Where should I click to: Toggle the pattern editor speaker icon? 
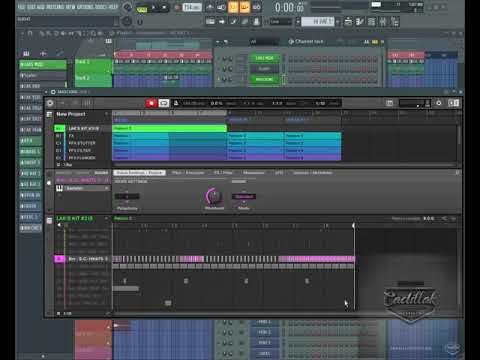point(59,226)
